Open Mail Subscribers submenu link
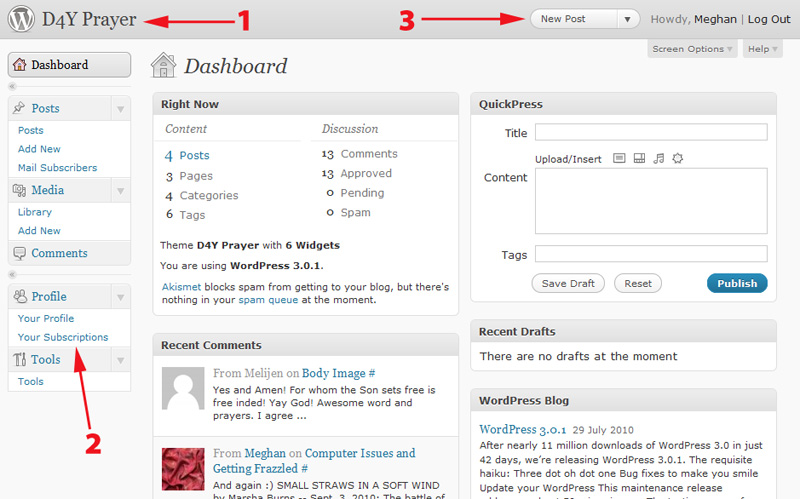800x499 pixels. (x=57, y=167)
